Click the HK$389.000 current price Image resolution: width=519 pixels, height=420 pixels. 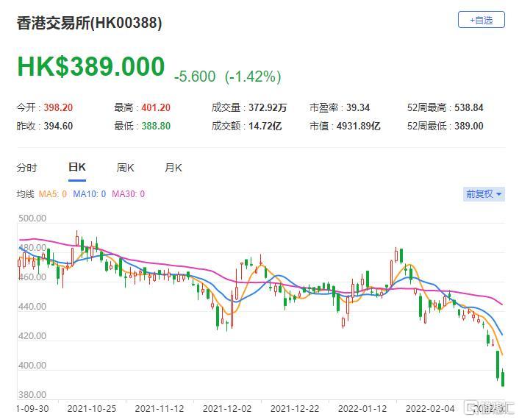click(90, 67)
